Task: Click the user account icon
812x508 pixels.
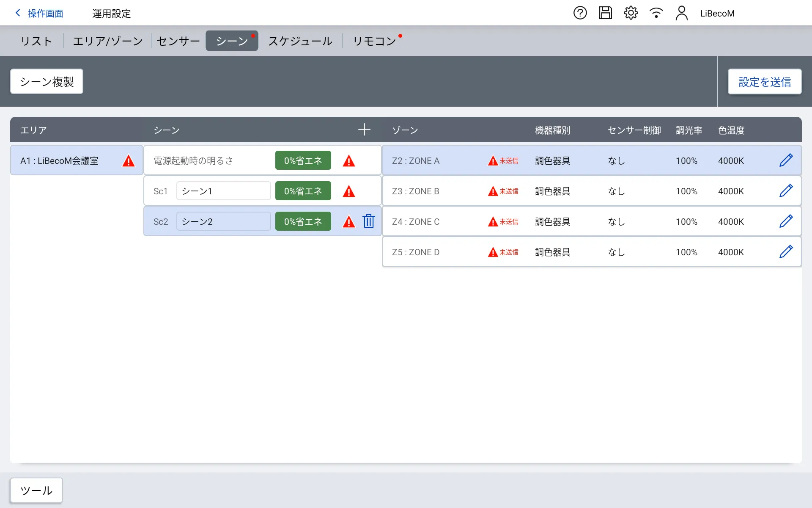Action: coord(681,13)
